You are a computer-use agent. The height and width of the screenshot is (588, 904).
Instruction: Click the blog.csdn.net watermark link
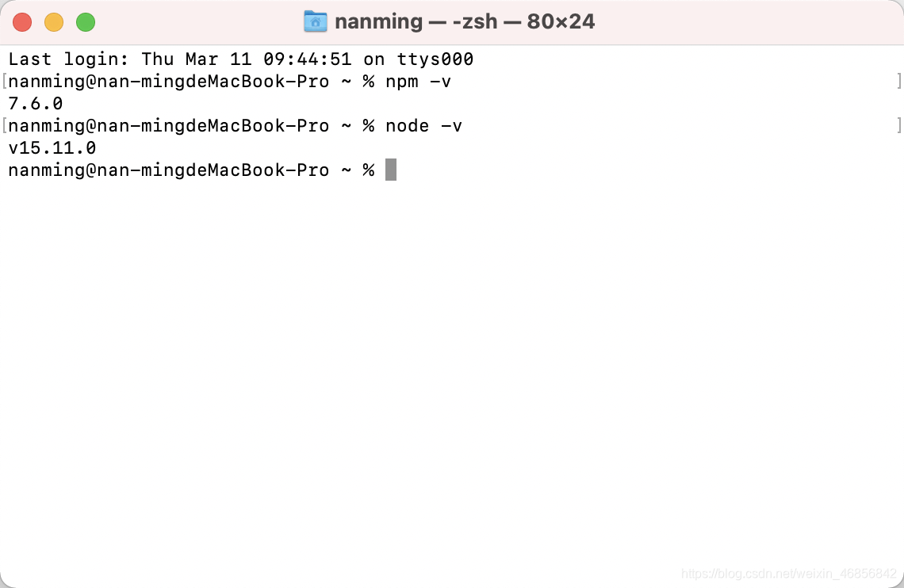click(789, 574)
